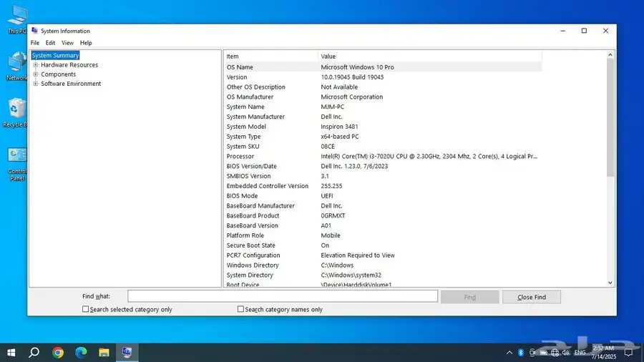
Task: Click the Close Find button
Action: [x=532, y=297]
